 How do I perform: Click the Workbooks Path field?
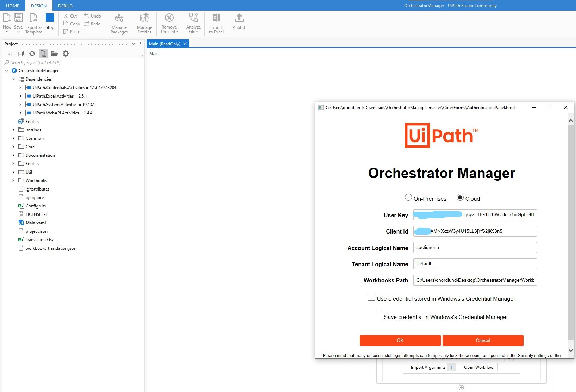(x=475, y=280)
